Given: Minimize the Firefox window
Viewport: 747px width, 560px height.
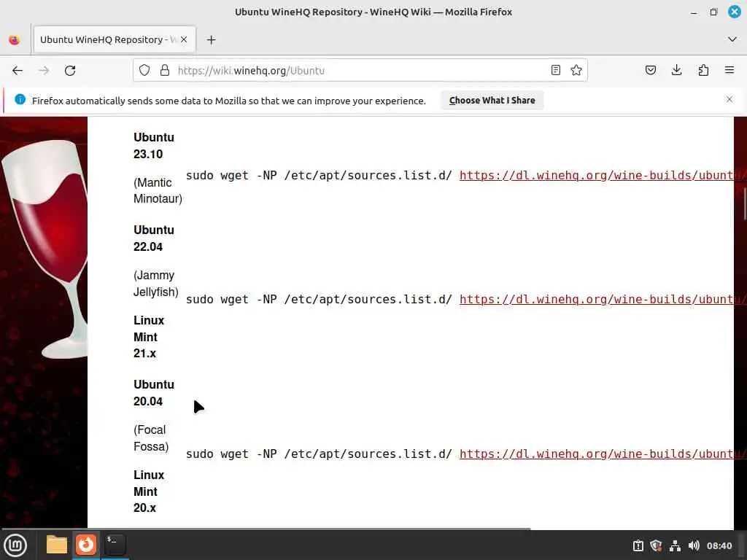Looking at the screenshot, I should click(694, 12).
